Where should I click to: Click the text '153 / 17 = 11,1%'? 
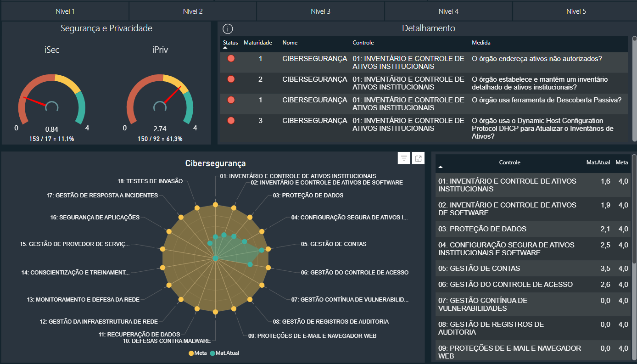(x=51, y=139)
